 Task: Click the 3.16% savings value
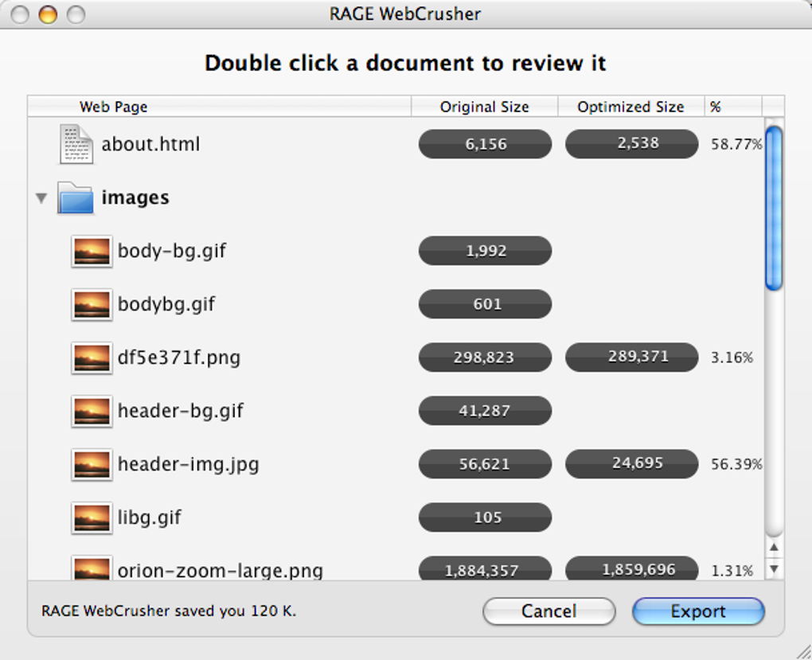click(732, 357)
